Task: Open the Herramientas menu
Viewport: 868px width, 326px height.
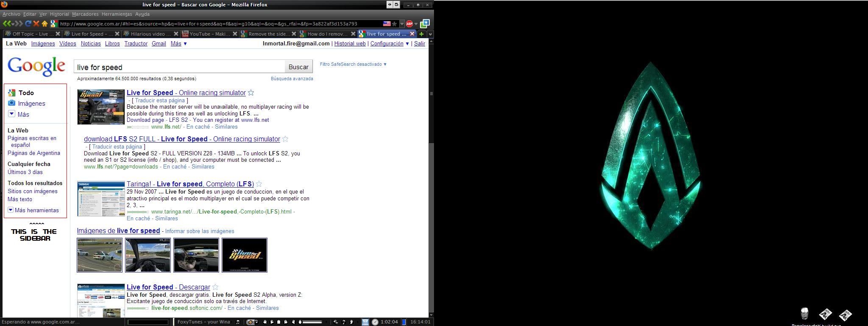Action: click(117, 14)
